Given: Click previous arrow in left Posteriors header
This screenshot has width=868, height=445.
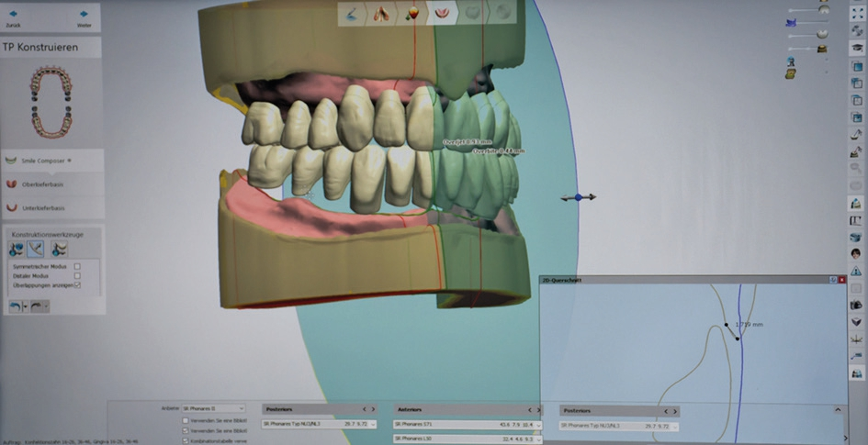Looking at the screenshot, I should point(365,409).
